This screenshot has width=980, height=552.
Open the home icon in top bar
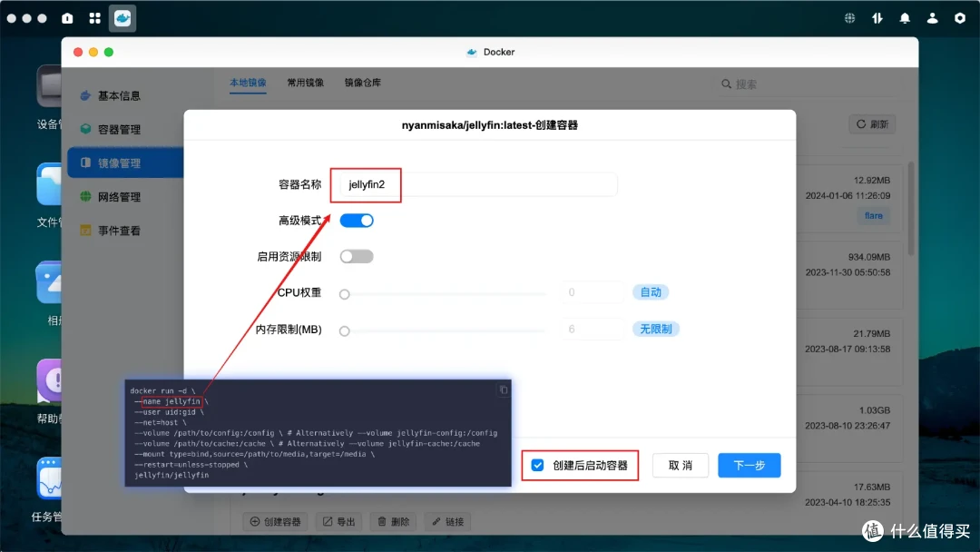[x=67, y=18]
